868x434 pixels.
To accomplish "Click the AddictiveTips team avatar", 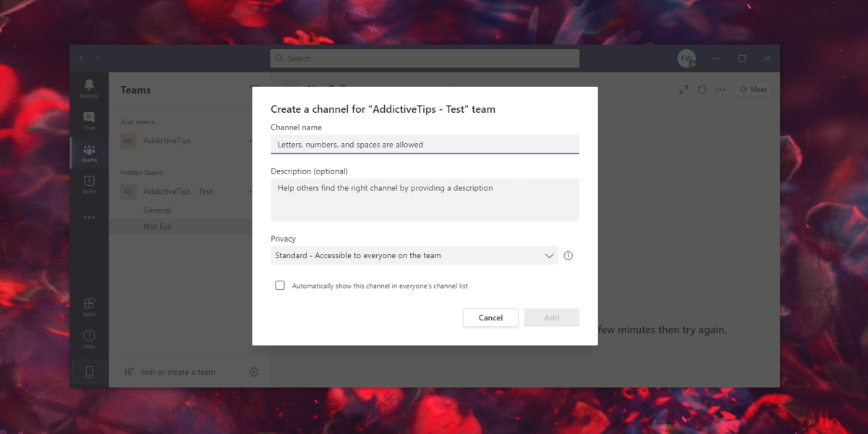I will point(128,140).
